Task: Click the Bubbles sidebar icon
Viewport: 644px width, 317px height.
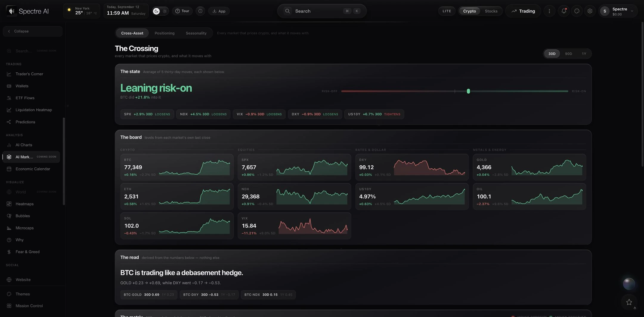Action: tap(9, 216)
